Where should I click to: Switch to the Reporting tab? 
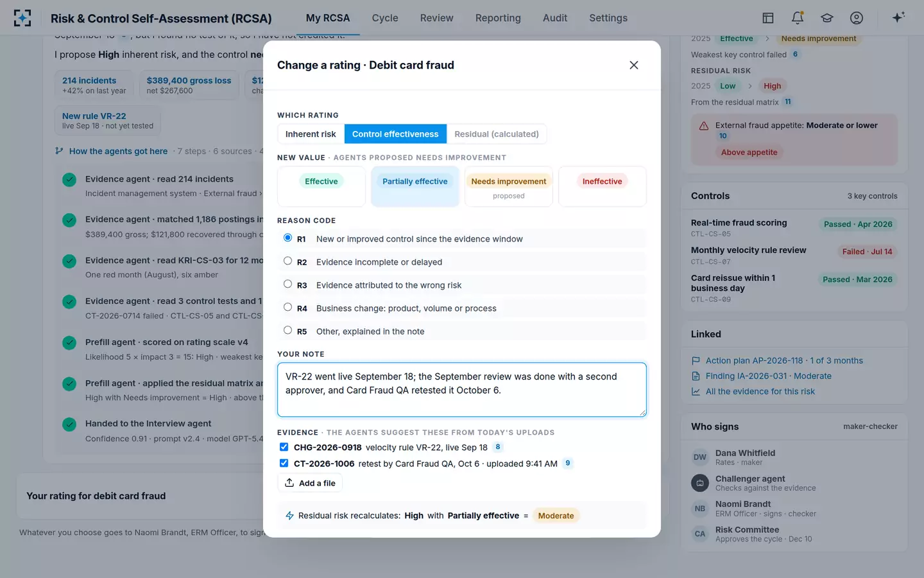(498, 18)
